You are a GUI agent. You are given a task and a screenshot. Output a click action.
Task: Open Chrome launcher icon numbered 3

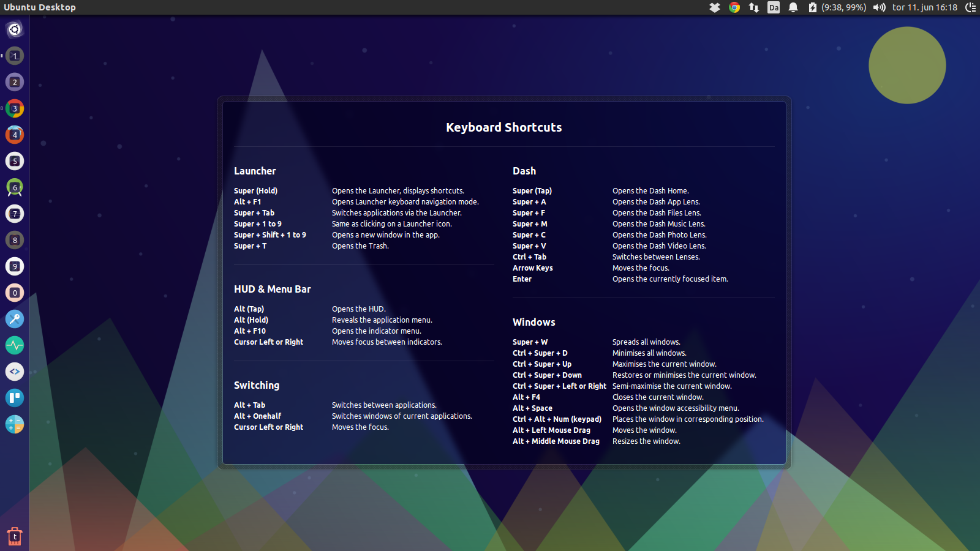click(x=15, y=108)
